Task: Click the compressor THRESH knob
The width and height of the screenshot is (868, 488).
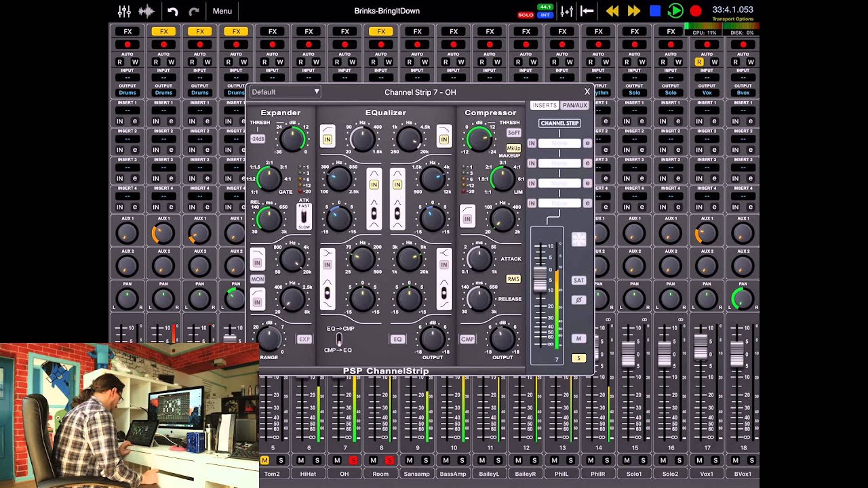Action: coord(478,140)
